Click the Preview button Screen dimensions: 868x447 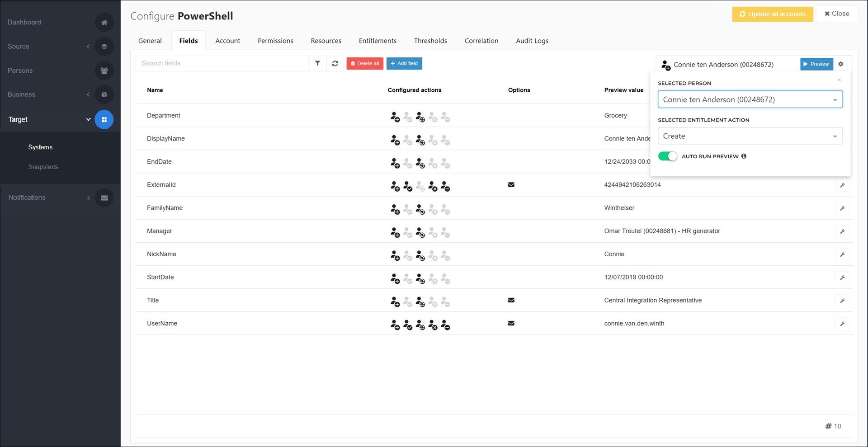816,64
